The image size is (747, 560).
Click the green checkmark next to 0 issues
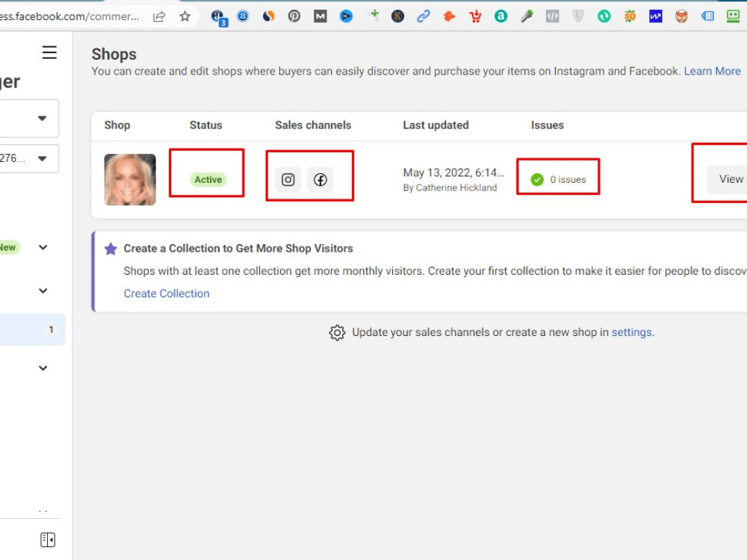tap(537, 179)
